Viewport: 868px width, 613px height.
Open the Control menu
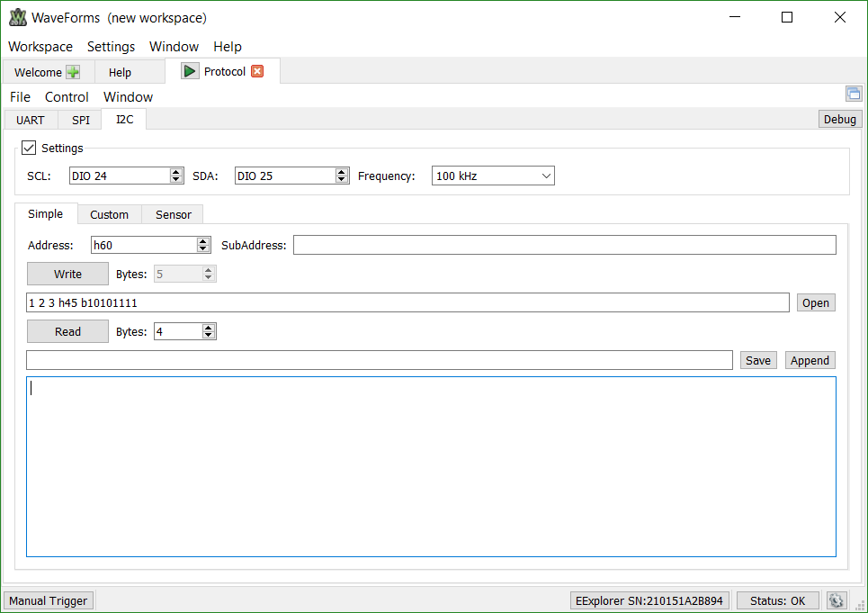67,97
